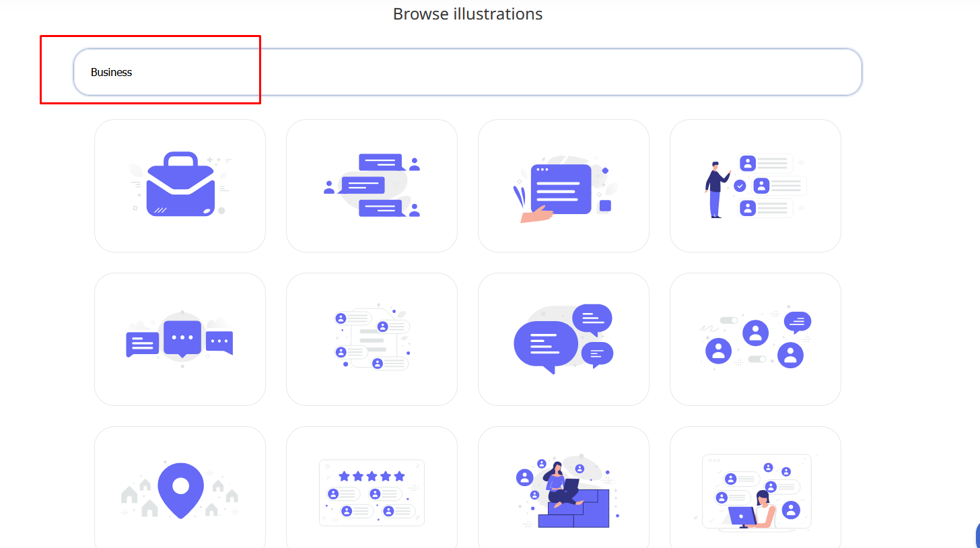Click a star in the five-star rating card
This screenshot has height=548, width=980.
coord(372,475)
